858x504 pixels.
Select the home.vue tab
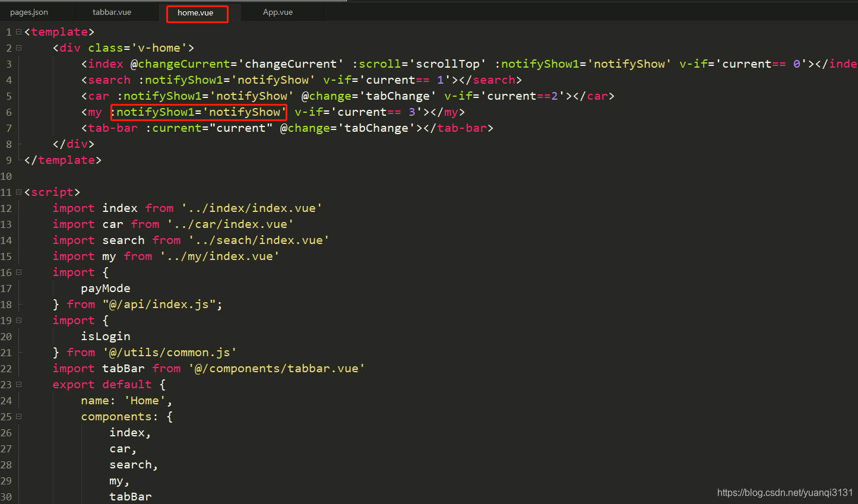[195, 13]
